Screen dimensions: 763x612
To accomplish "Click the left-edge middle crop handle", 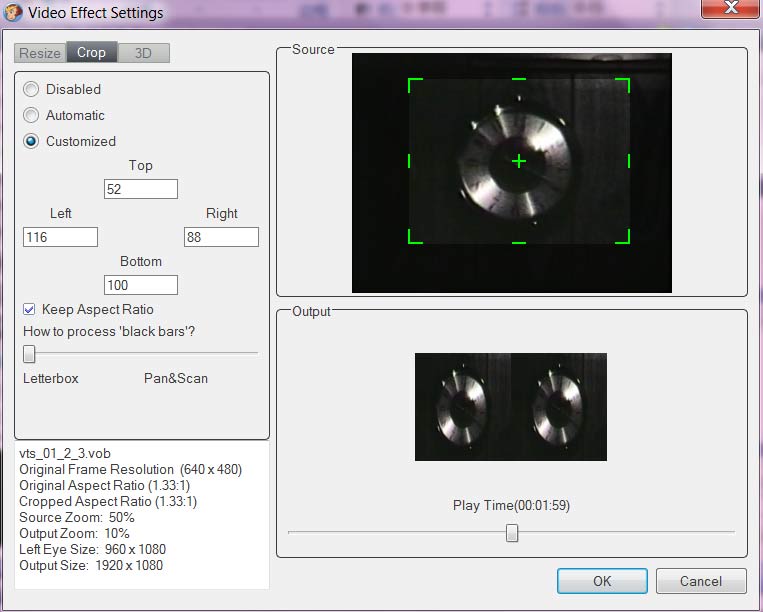I will pyautogui.click(x=409, y=161).
